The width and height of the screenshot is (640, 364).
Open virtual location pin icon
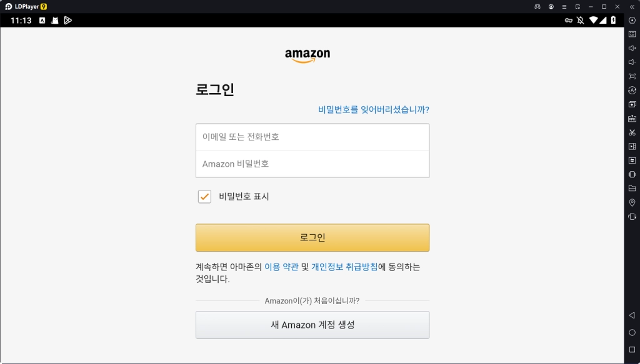(x=632, y=202)
